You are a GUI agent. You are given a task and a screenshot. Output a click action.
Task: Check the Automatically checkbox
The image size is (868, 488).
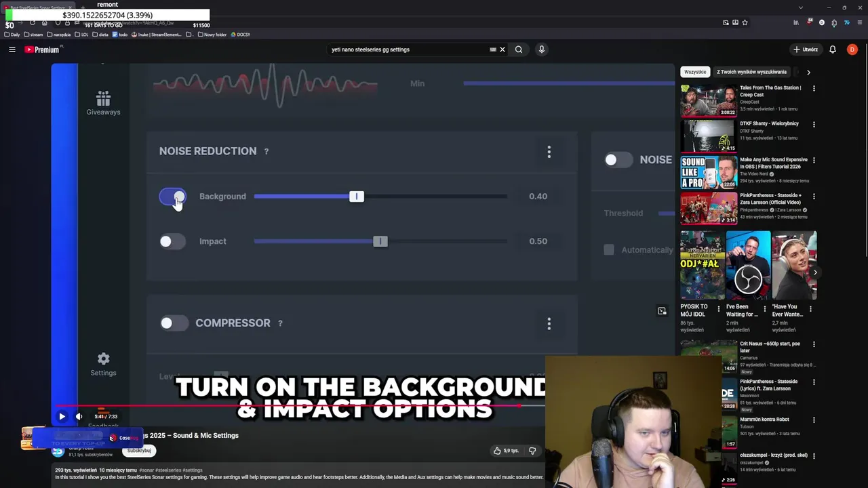[609, 250]
